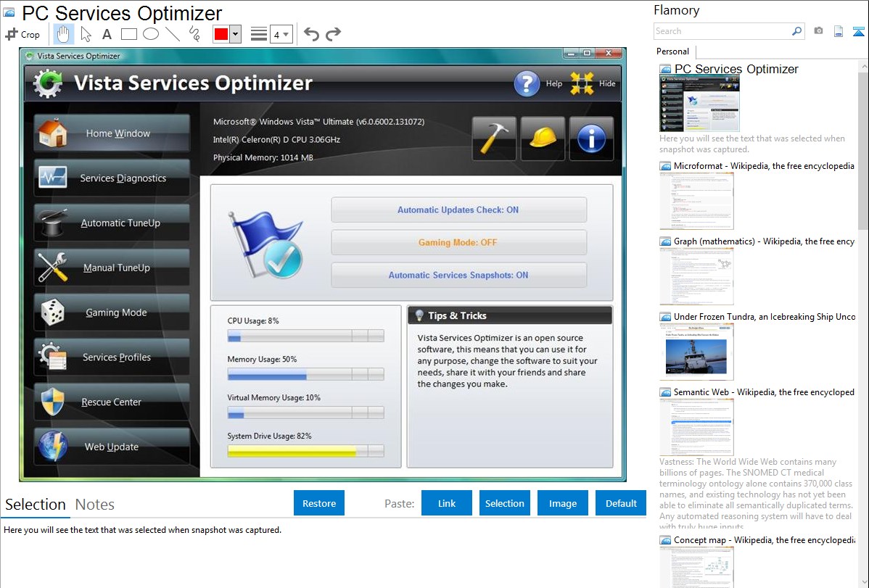The height and width of the screenshot is (588, 869).
Task: Open Web Update in the sidebar
Action: (x=112, y=447)
